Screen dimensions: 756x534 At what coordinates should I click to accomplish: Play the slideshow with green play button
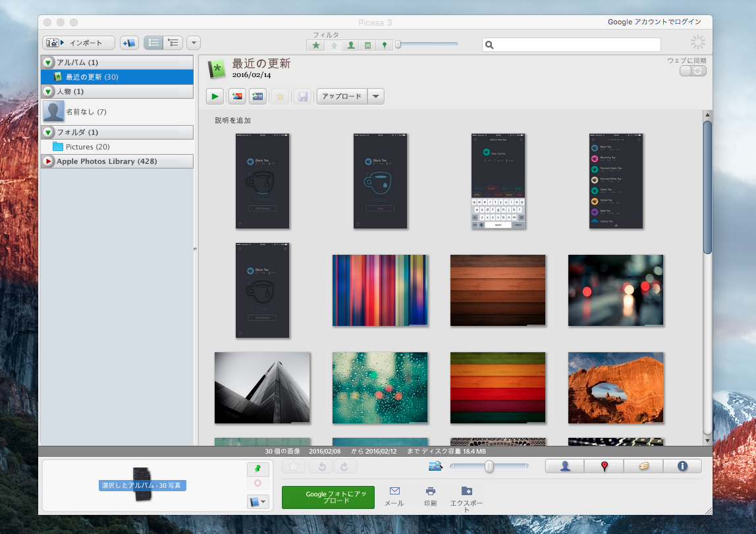215,97
